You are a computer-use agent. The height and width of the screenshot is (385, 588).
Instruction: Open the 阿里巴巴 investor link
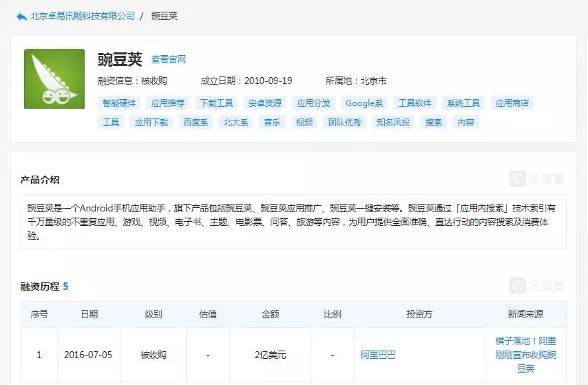pyautogui.click(x=378, y=355)
